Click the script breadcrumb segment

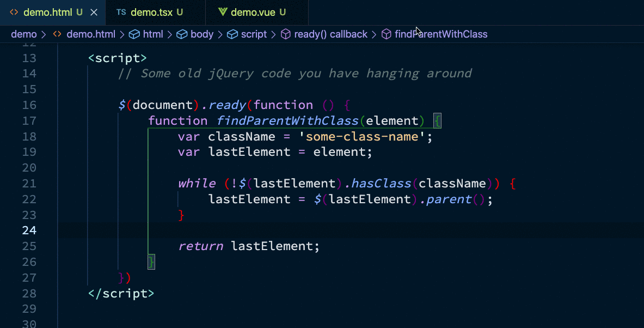(x=254, y=34)
